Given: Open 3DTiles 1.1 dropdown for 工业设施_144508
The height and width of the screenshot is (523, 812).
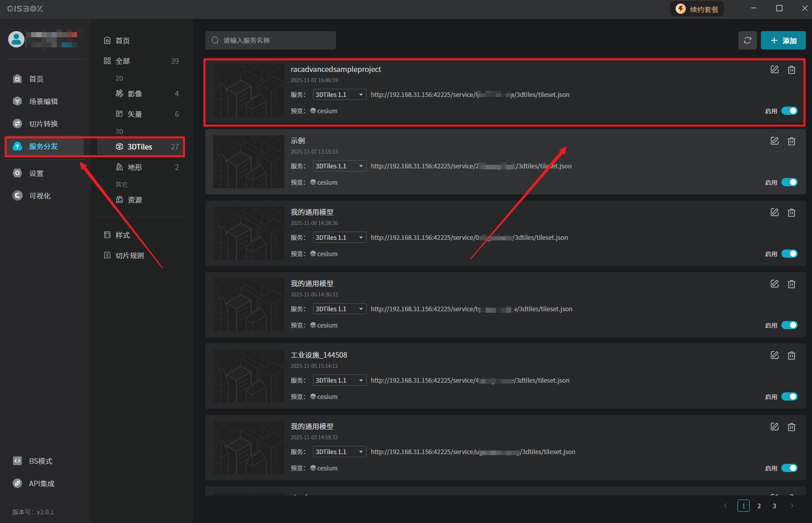Looking at the screenshot, I should click(x=339, y=380).
